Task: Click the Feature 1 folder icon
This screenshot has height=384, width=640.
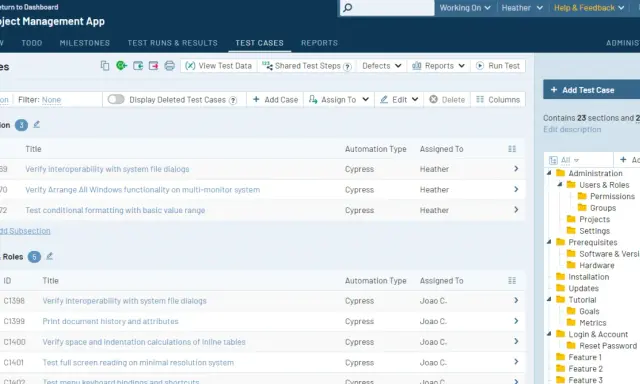Action: 561,357
